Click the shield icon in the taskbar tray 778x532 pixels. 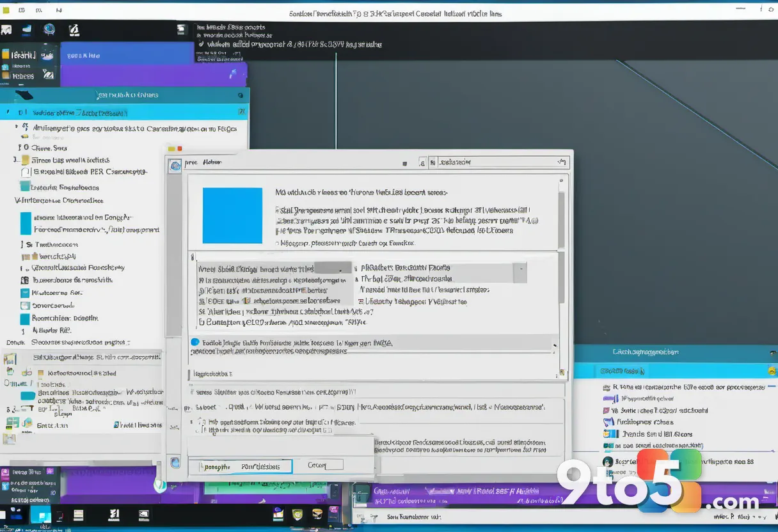[297, 514]
